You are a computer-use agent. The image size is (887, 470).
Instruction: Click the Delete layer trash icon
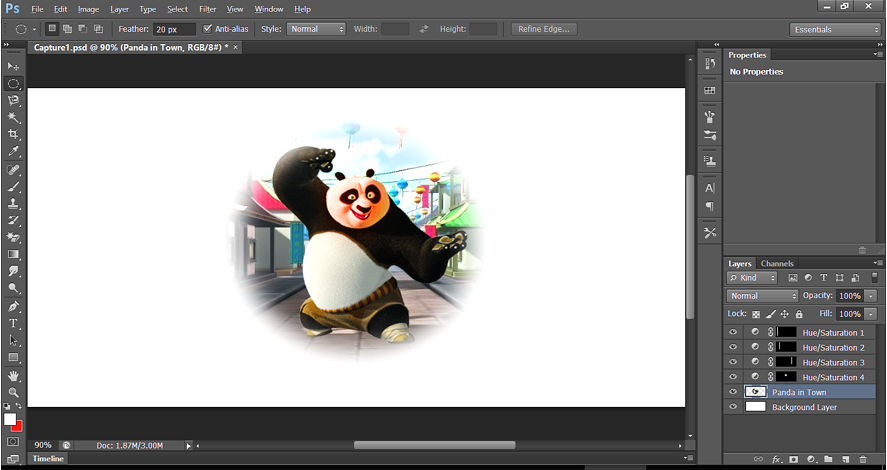click(863, 459)
